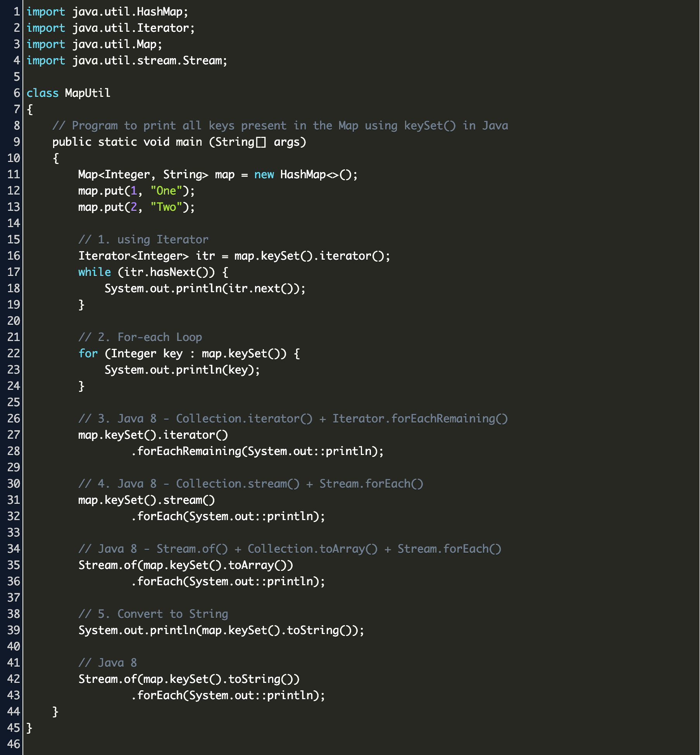Viewport: 700px width, 755px height.
Task: Click the 'map.keySet().iterator()' line
Action: pyautogui.click(x=153, y=435)
